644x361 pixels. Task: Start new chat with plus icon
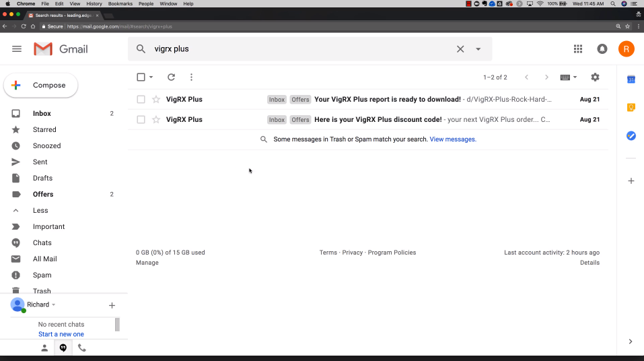point(112,305)
